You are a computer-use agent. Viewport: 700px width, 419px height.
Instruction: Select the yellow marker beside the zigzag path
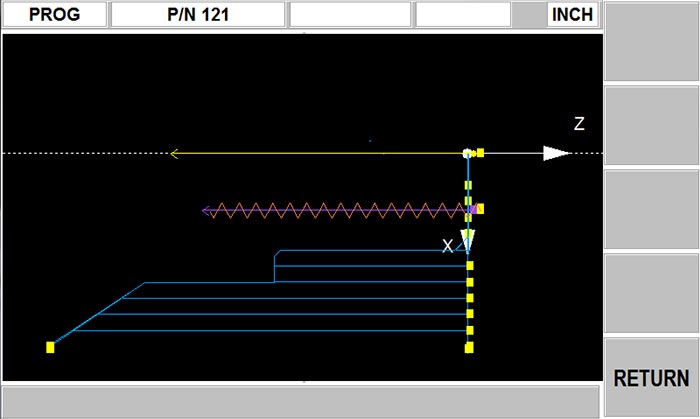(x=480, y=208)
